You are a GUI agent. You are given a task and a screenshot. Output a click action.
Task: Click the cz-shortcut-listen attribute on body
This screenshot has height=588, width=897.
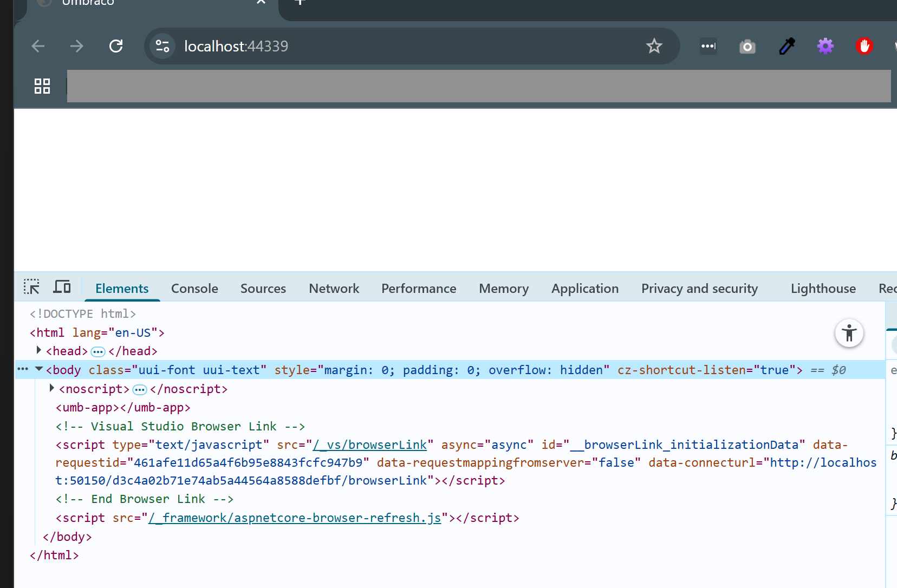point(706,370)
